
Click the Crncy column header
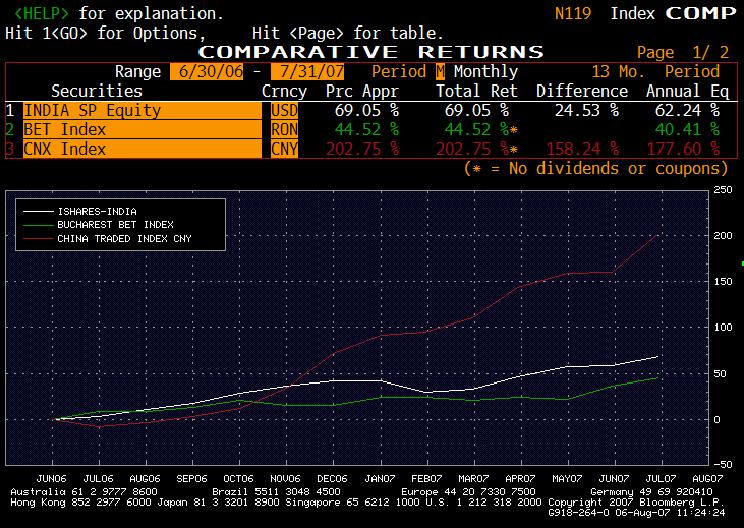(x=284, y=91)
